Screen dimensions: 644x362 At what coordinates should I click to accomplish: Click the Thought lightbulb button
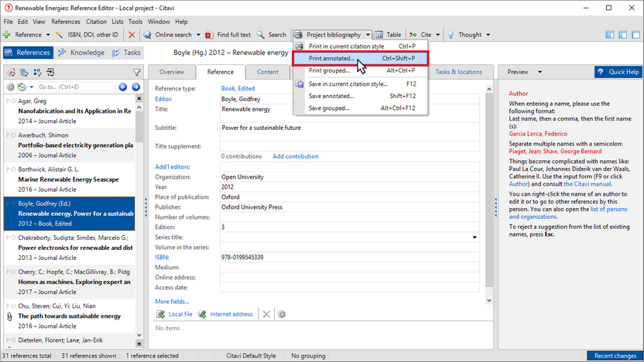point(464,35)
